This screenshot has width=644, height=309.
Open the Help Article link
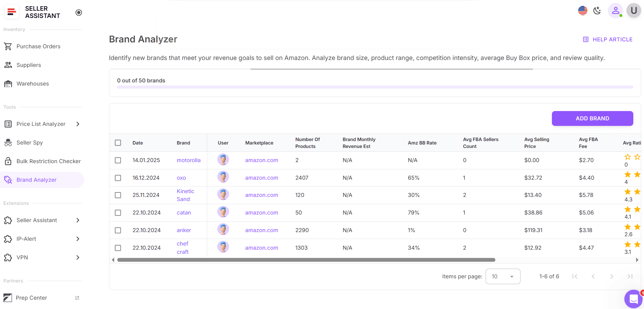[607, 39]
